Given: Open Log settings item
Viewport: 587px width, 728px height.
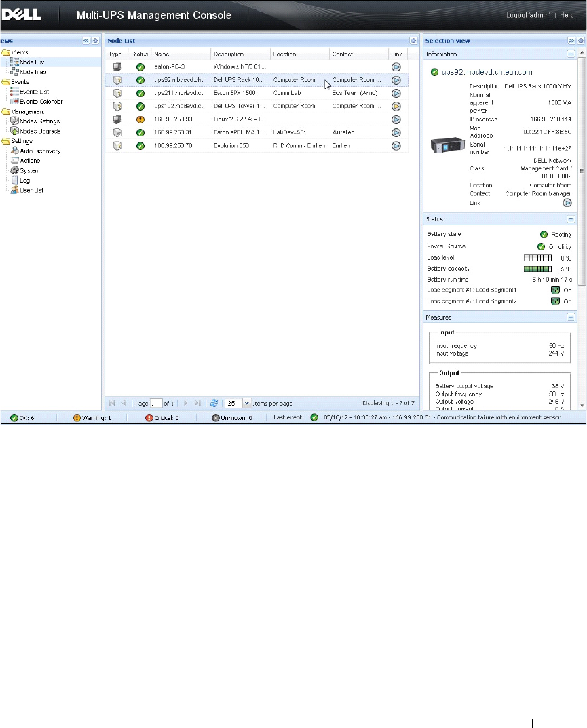Looking at the screenshot, I should click(25, 180).
